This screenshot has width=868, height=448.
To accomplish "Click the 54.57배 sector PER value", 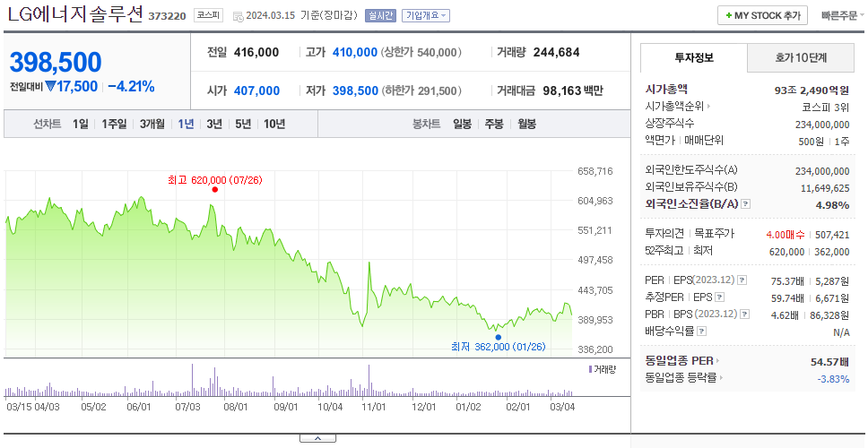I will pos(829,362).
